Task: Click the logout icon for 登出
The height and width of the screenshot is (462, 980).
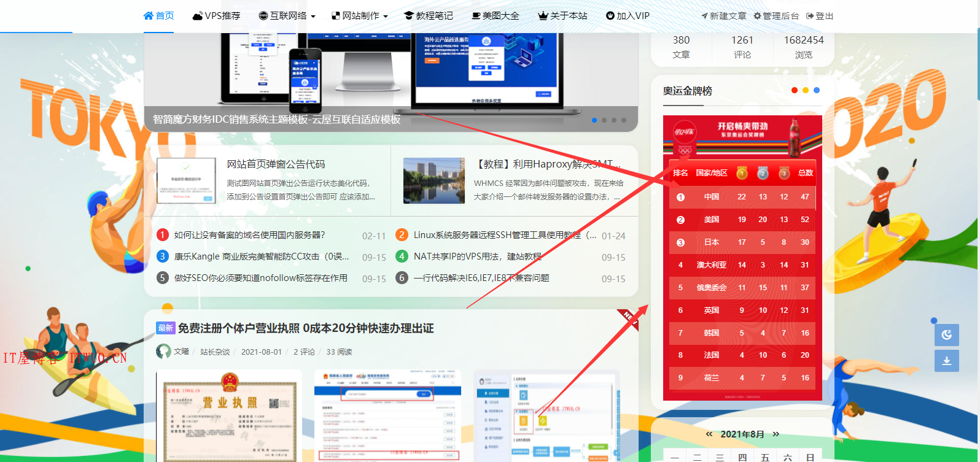Action: tap(810, 16)
